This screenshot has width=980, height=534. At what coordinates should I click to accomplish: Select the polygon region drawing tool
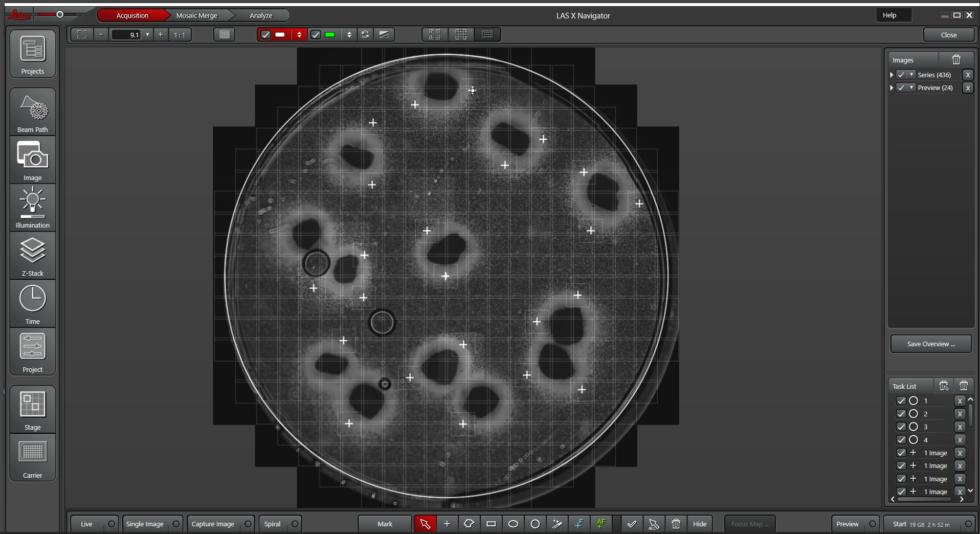[469, 524]
